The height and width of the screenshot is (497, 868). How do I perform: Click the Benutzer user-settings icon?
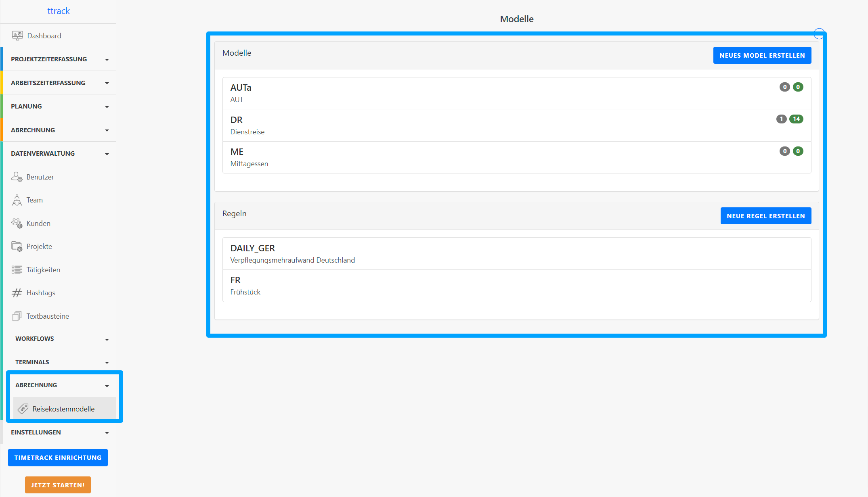coord(17,177)
